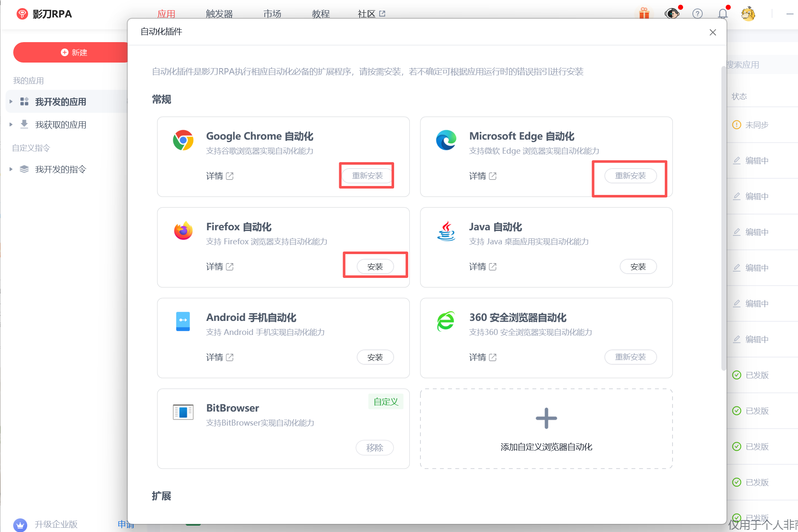Open the 社区 external link tab
This screenshot has height=532, width=798.
point(371,14)
